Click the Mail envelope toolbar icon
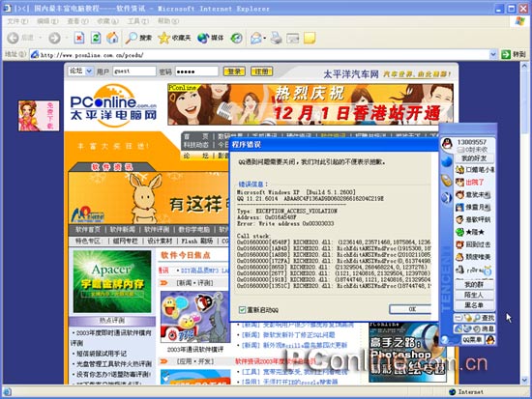 255,38
